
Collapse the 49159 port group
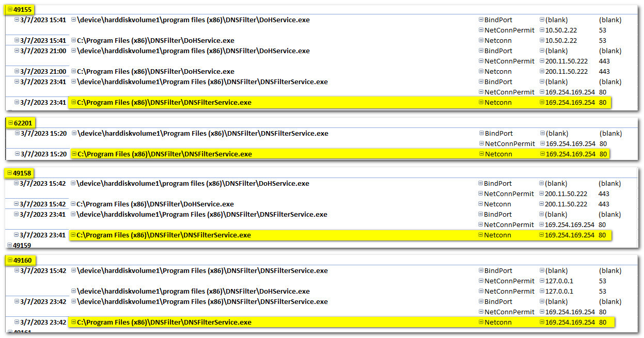(x=10, y=245)
